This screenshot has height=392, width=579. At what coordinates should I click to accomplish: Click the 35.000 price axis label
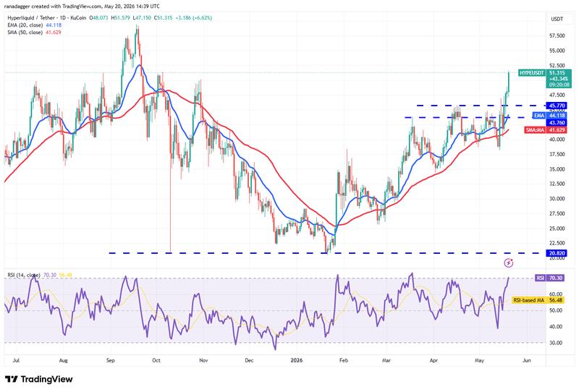pyautogui.click(x=557, y=169)
